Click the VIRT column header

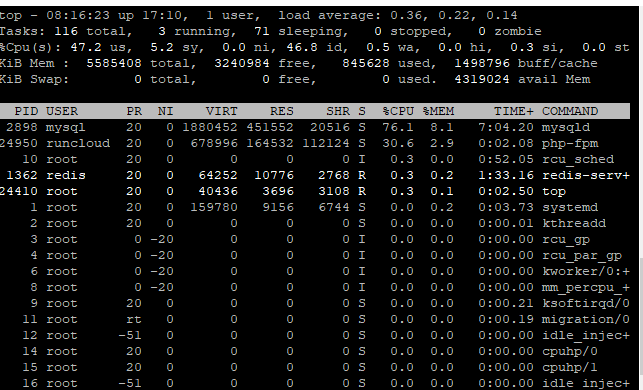click(x=221, y=112)
